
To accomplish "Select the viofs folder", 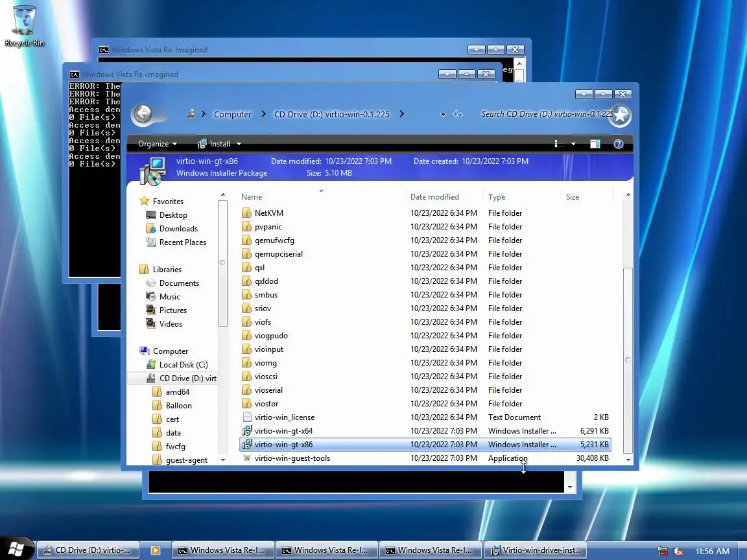I will pyautogui.click(x=425, y=322).
